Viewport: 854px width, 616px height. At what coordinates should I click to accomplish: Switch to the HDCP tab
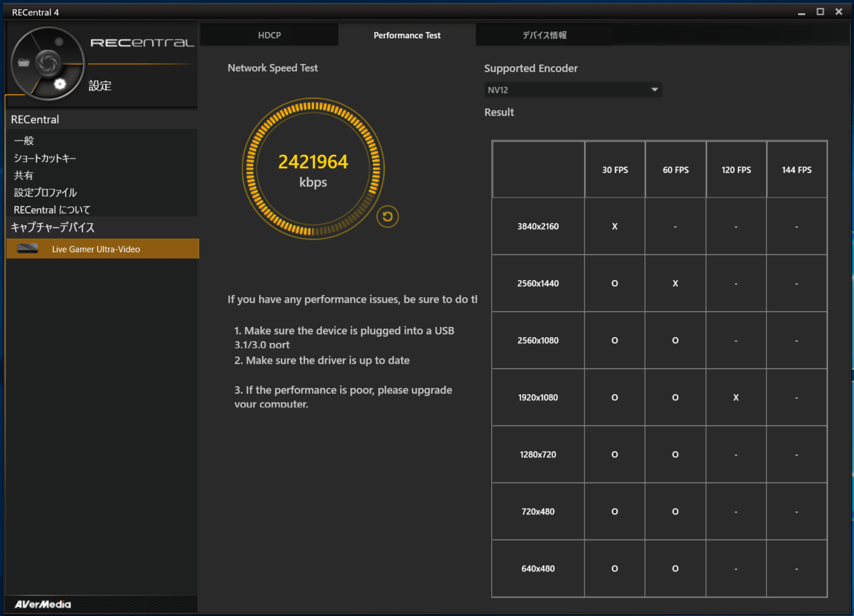click(269, 35)
